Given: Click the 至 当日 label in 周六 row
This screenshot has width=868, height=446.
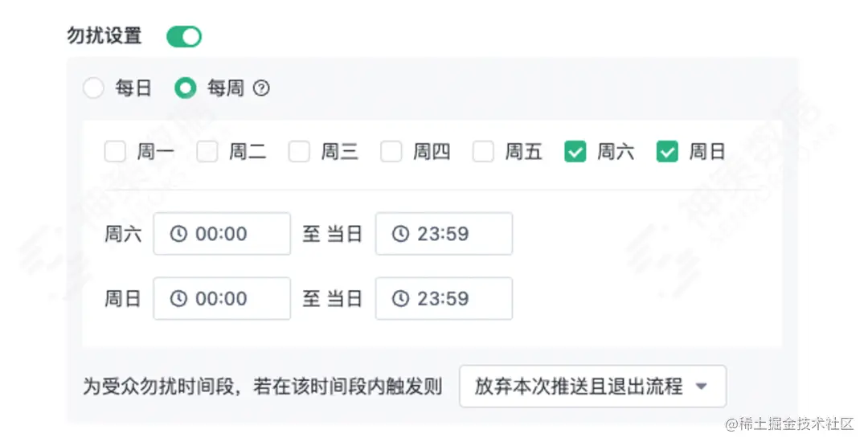Looking at the screenshot, I should (332, 234).
